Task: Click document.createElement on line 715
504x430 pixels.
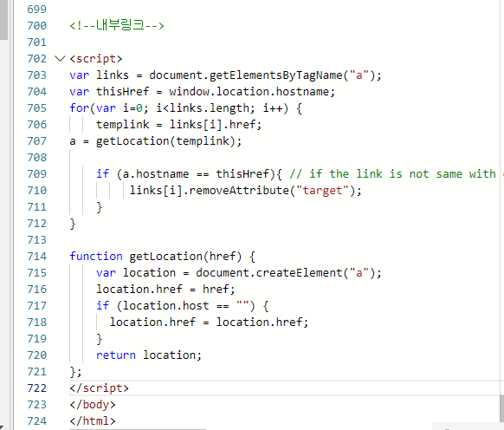Action: pos(269,273)
